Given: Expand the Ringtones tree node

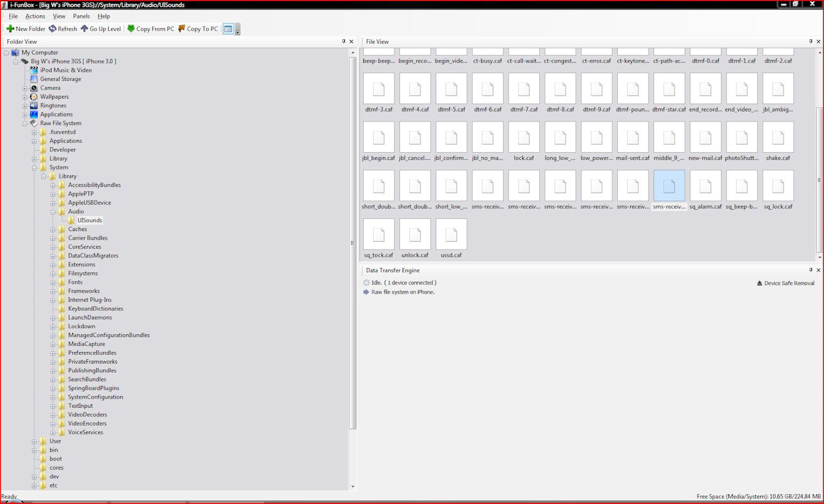Looking at the screenshot, I should pos(25,105).
